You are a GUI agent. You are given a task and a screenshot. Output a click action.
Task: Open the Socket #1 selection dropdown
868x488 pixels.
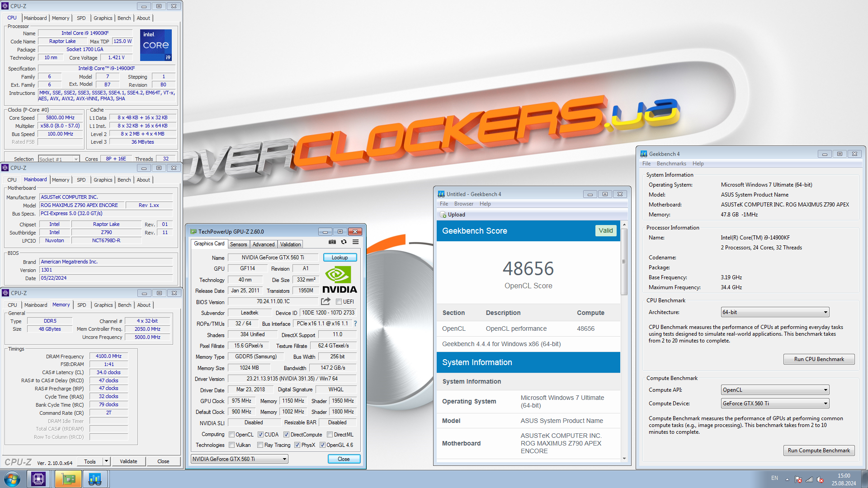point(59,159)
